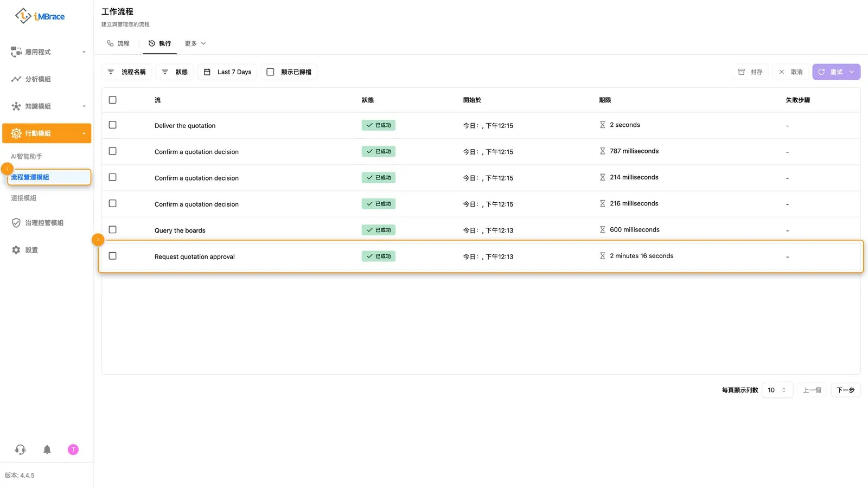This screenshot has width=868, height=488.
Task: Select all rows with header checkbox
Action: click(x=112, y=100)
